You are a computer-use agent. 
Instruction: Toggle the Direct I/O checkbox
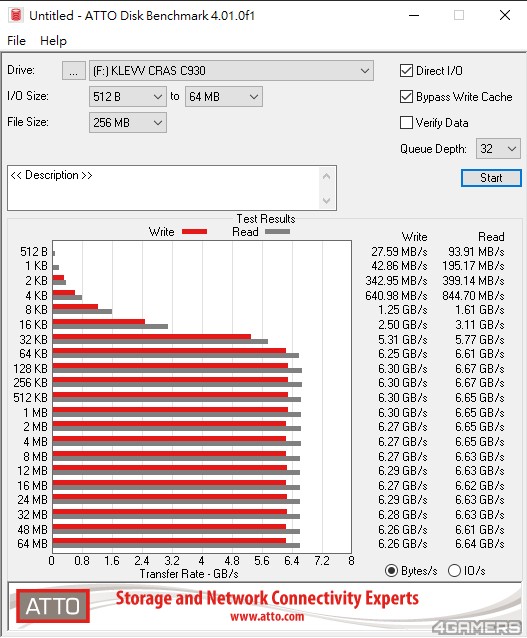coord(406,71)
